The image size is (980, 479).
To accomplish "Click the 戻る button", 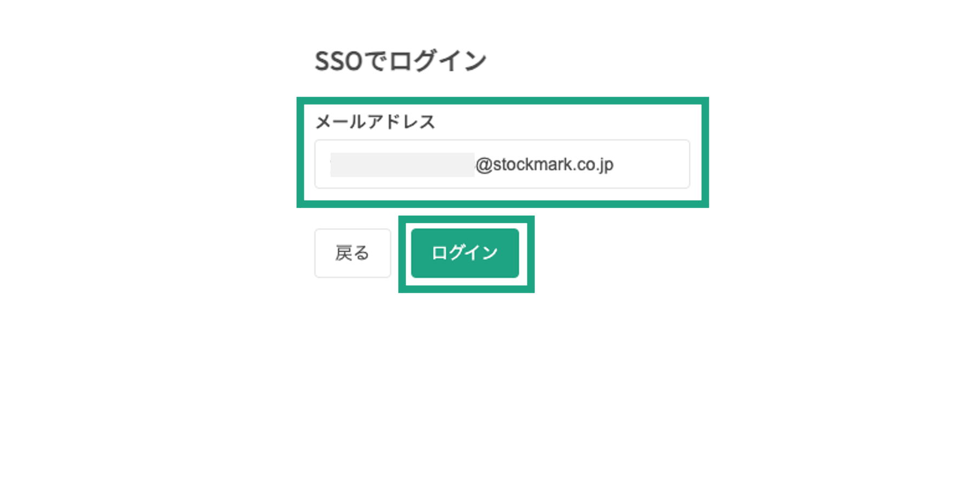I will click(x=352, y=253).
